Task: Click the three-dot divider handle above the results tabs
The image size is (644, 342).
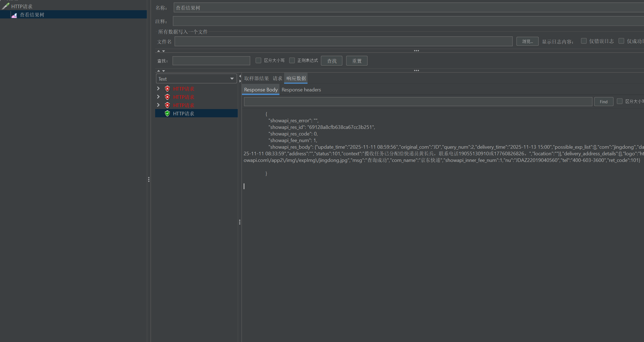Action: [x=416, y=70]
